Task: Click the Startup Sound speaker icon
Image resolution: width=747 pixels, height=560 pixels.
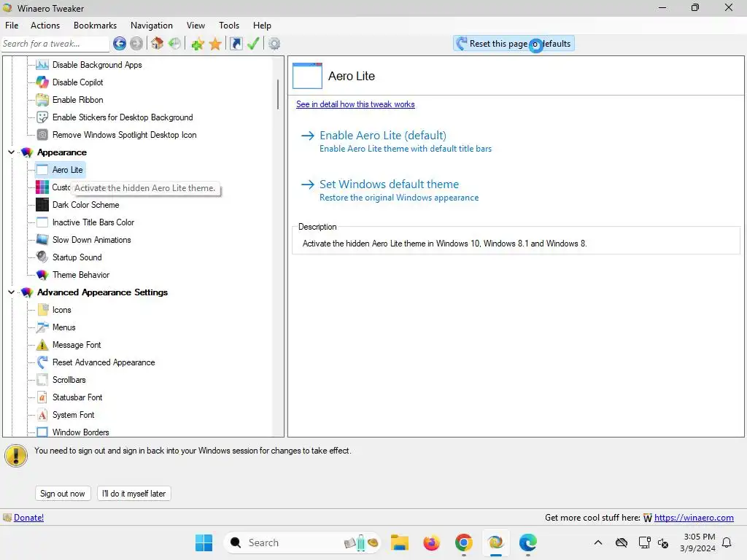Action: [x=42, y=257]
